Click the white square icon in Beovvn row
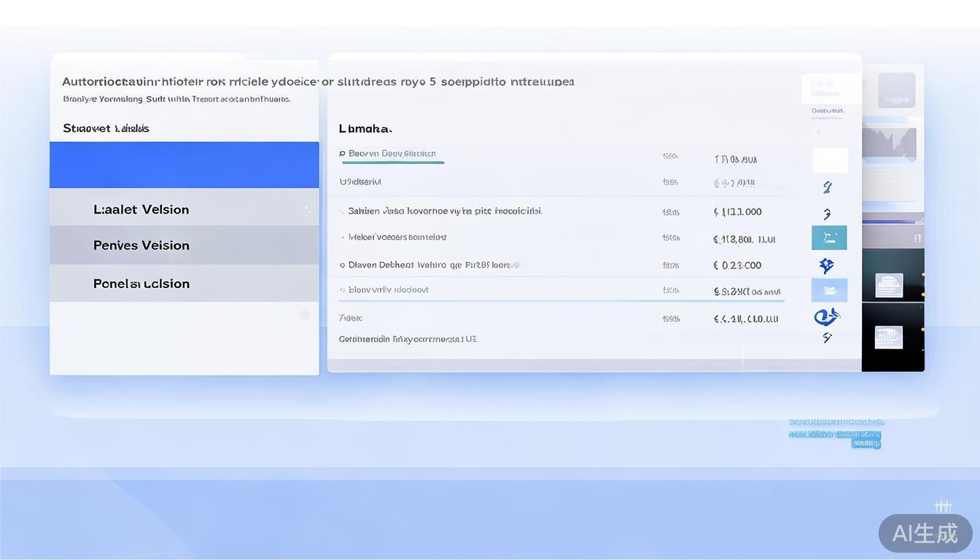The height and width of the screenshot is (560, 980). click(x=830, y=160)
